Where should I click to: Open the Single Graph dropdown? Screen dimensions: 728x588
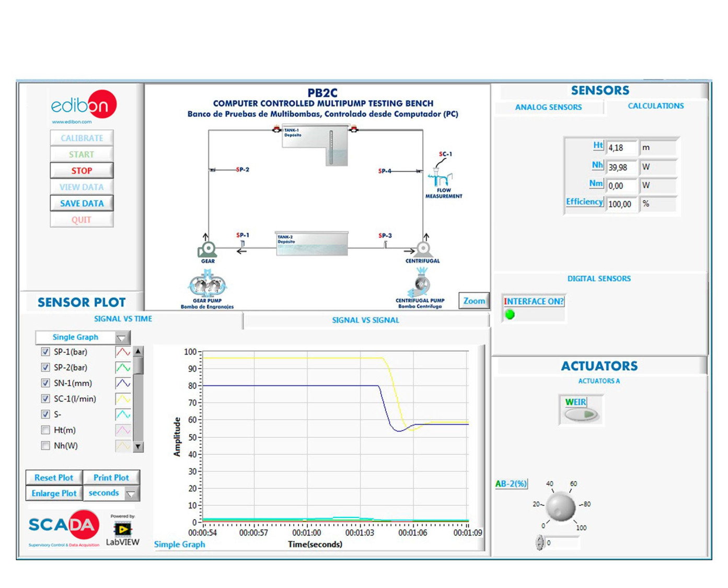tap(83, 338)
